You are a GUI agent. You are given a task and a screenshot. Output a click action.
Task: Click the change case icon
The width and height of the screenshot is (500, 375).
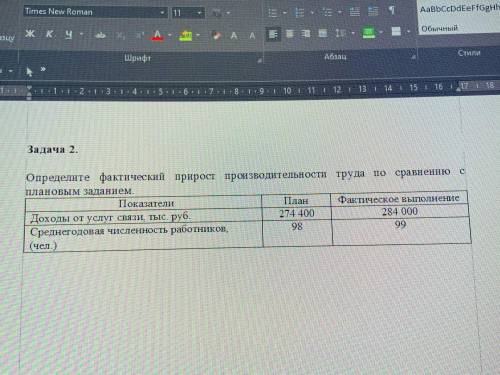pos(216,13)
